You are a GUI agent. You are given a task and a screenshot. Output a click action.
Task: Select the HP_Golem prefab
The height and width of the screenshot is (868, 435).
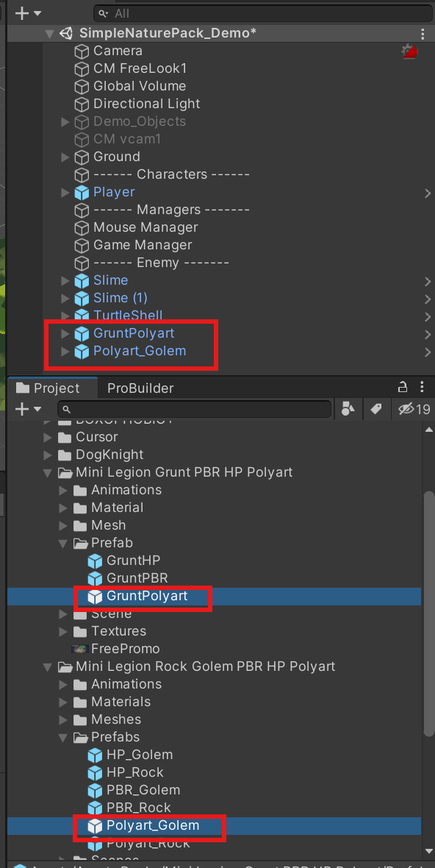[140, 755]
